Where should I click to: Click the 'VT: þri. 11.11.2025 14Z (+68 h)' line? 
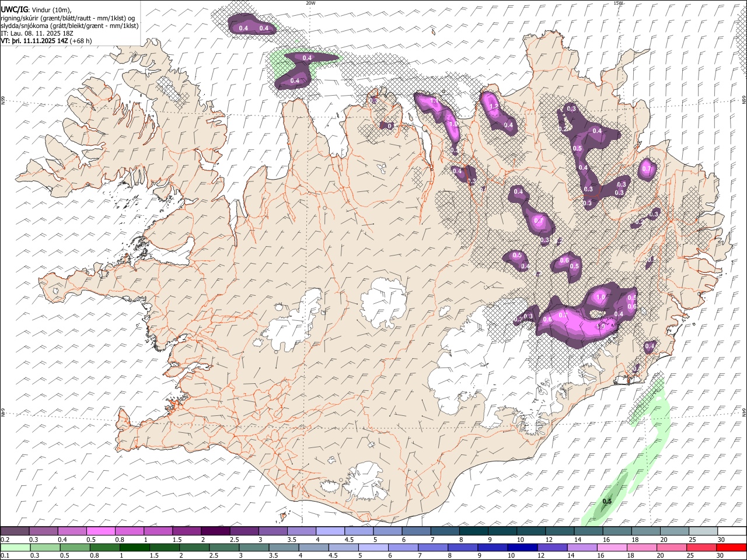(46, 41)
